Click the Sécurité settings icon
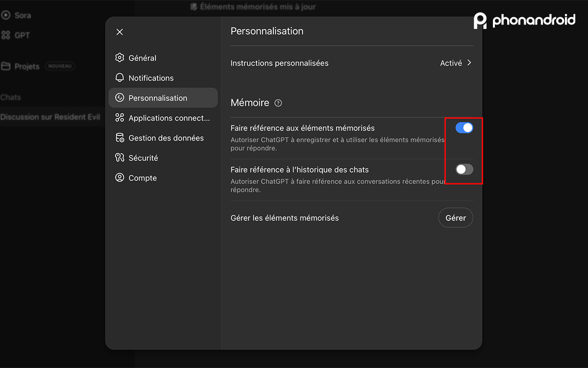 point(120,158)
